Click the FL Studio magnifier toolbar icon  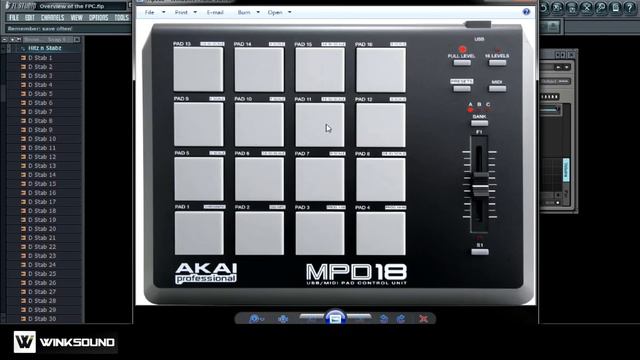pos(601,8)
